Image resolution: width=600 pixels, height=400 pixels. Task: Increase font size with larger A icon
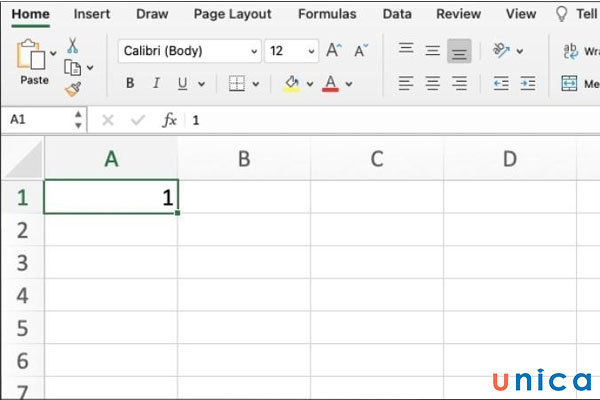pos(334,51)
